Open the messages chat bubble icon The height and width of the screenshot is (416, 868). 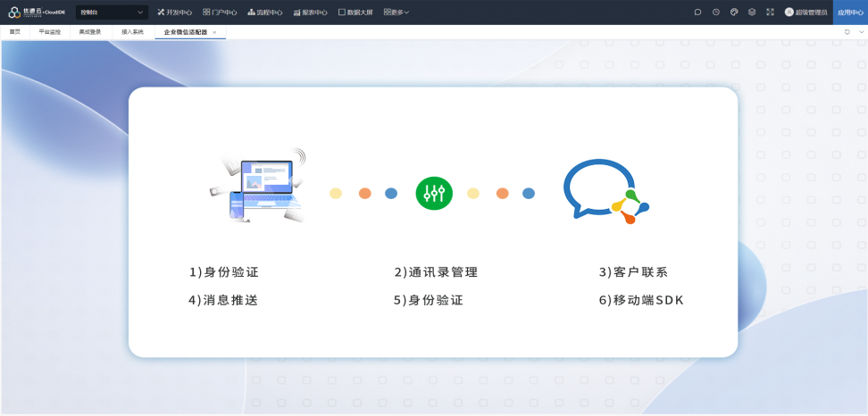tap(697, 12)
